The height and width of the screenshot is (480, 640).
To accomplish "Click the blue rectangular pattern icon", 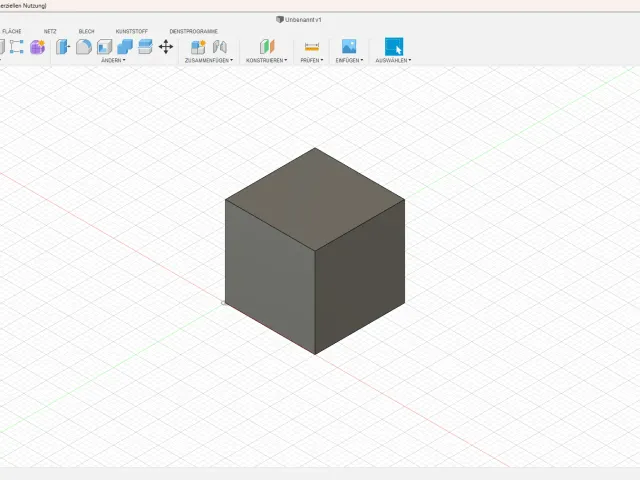I will click(x=16, y=47).
